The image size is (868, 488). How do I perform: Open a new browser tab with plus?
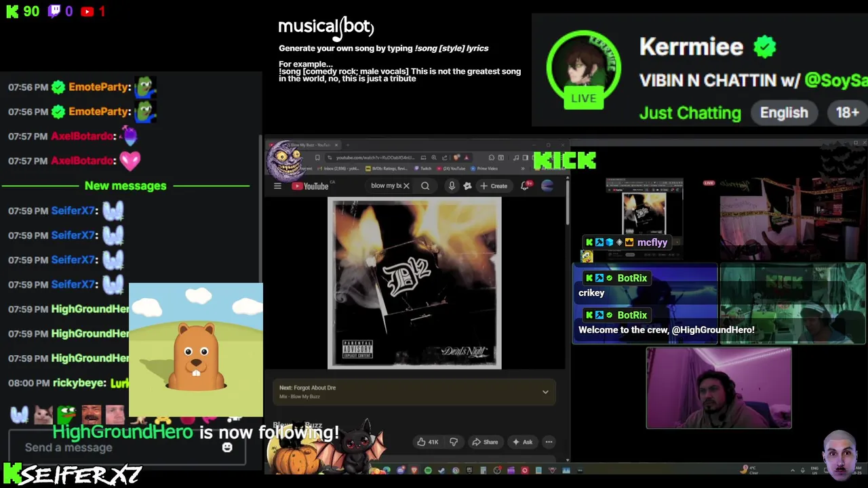point(348,145)
